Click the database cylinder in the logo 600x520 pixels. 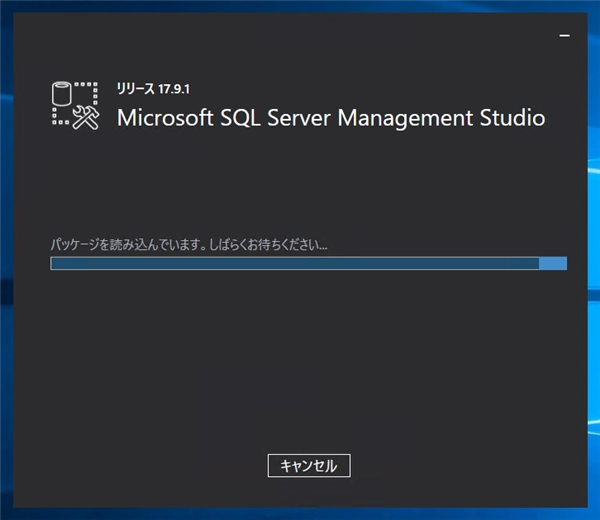(x=61, y=93)
